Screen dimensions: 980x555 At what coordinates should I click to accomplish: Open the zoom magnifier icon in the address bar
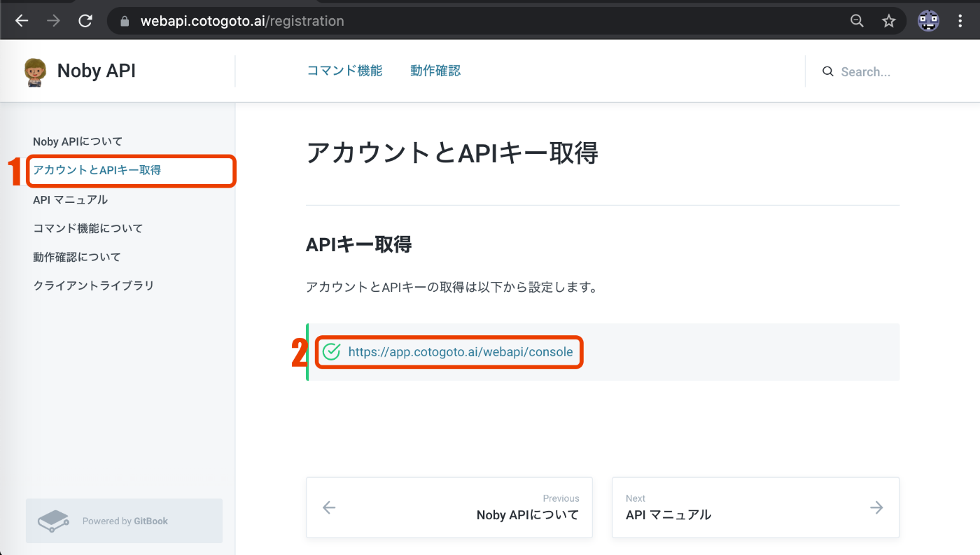[x=857, y=21]
